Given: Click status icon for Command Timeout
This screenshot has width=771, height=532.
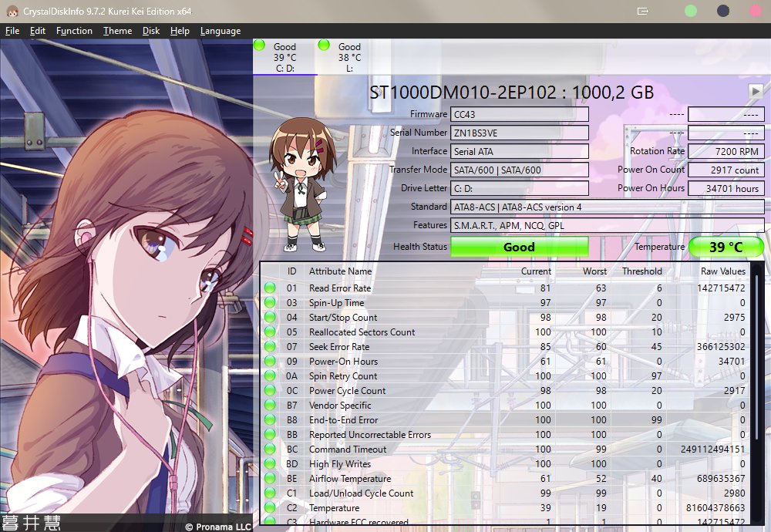Looking at the screenshot, I should pyautogui.click(x=270, y=449).
